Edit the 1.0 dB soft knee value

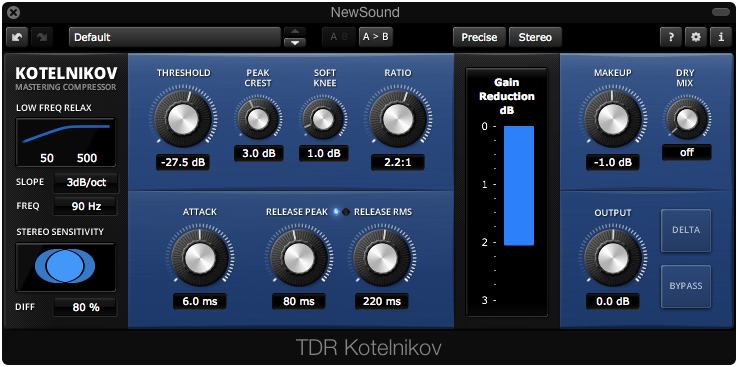(323, 153)
